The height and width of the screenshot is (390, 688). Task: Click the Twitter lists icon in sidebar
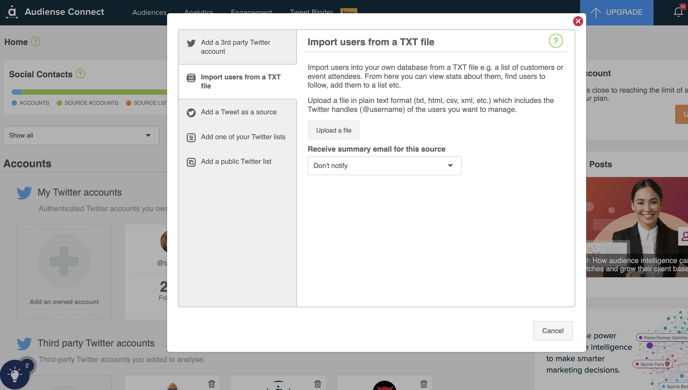(x=191, y=138)
